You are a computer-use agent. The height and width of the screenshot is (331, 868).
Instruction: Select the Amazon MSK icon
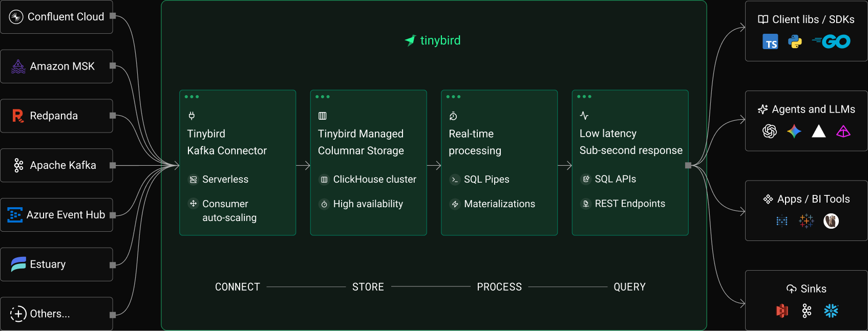click(18, 67)
